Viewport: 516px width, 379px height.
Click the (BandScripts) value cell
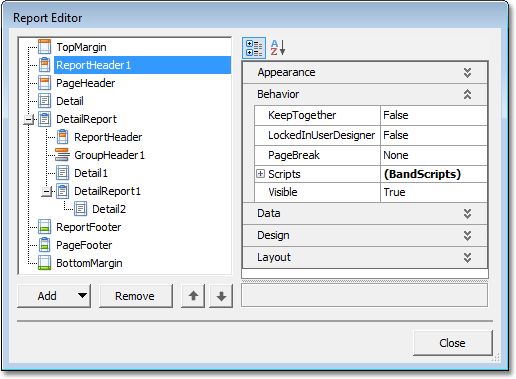(434, 174)
